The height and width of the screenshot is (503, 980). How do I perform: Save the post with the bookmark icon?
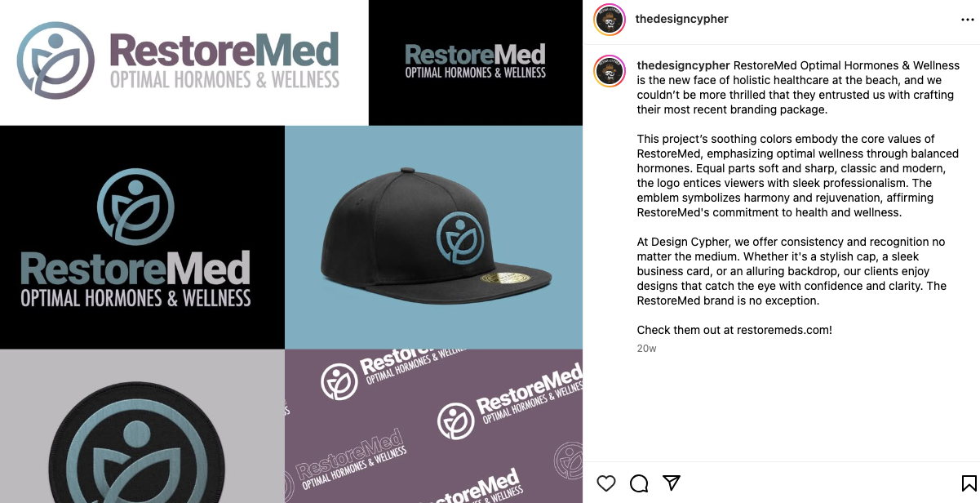coord(969,483)
